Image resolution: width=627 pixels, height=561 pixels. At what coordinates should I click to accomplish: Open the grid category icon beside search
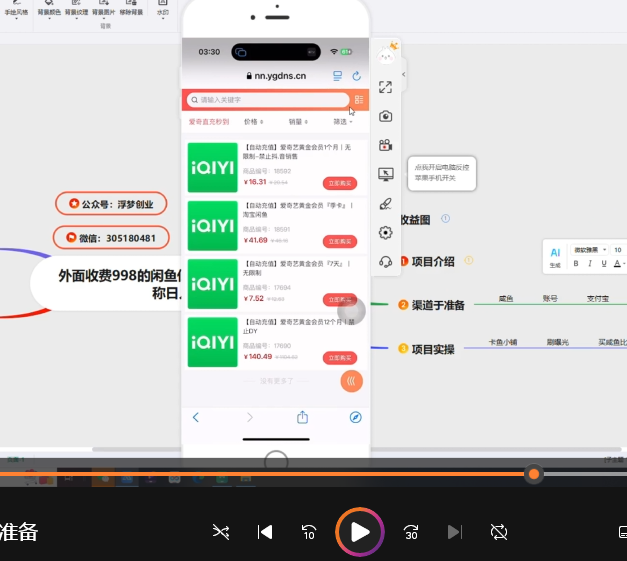point(359,100)
